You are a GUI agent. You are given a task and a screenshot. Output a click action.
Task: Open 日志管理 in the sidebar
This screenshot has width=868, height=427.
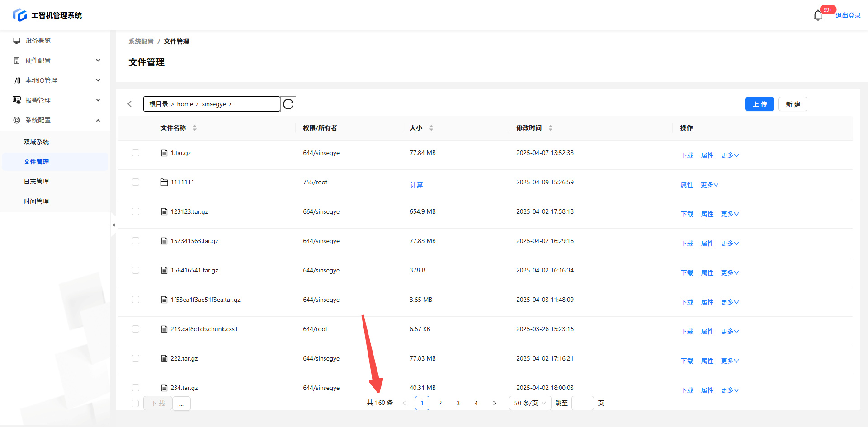pyautogui.click(x=36, y=182)
